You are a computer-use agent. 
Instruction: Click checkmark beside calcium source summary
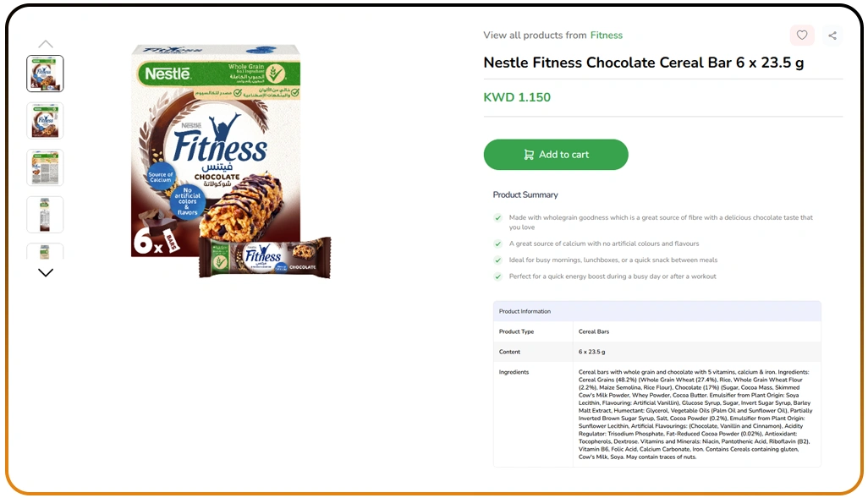coord(497,244)
